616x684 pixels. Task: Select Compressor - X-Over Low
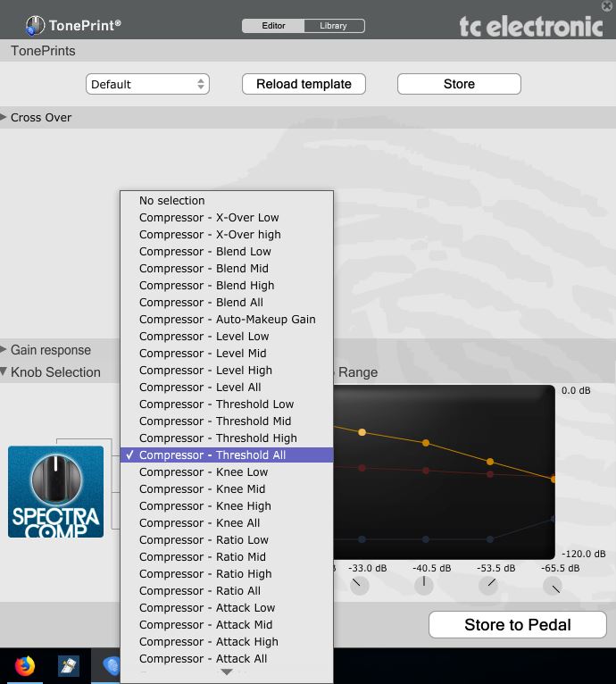pyautogui.click(x=227, y=218)
